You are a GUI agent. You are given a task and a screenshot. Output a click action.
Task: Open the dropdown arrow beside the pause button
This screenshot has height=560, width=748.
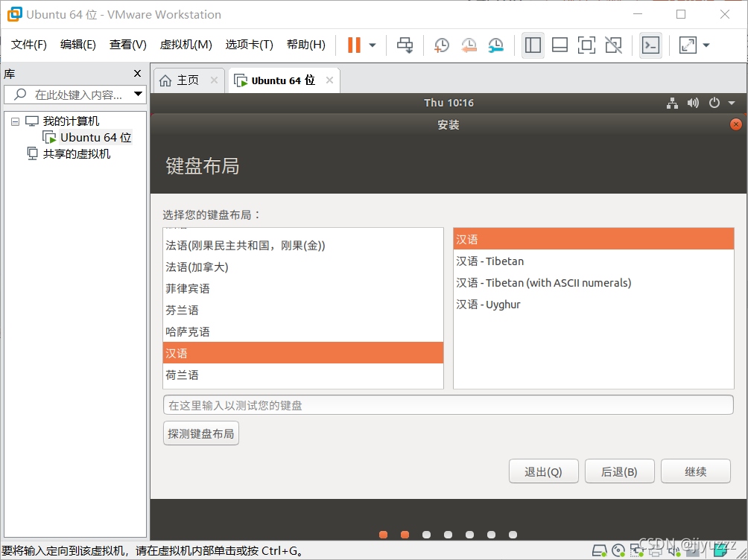[x=373, y=45]
